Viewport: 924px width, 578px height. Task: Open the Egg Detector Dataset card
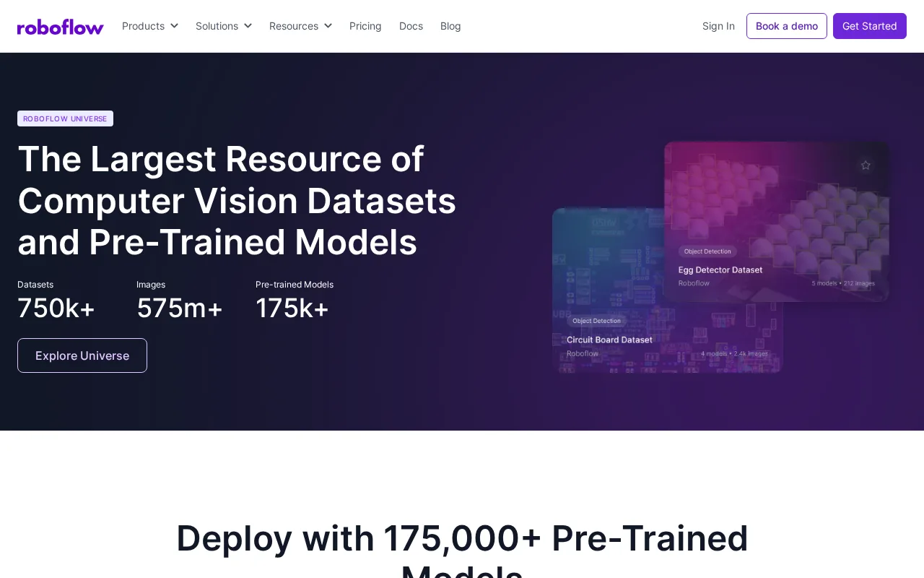coord(777,221)
